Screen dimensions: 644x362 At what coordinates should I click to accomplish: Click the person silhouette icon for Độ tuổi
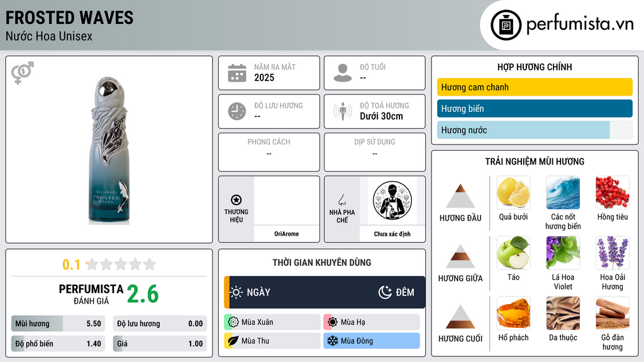(343, 73)
